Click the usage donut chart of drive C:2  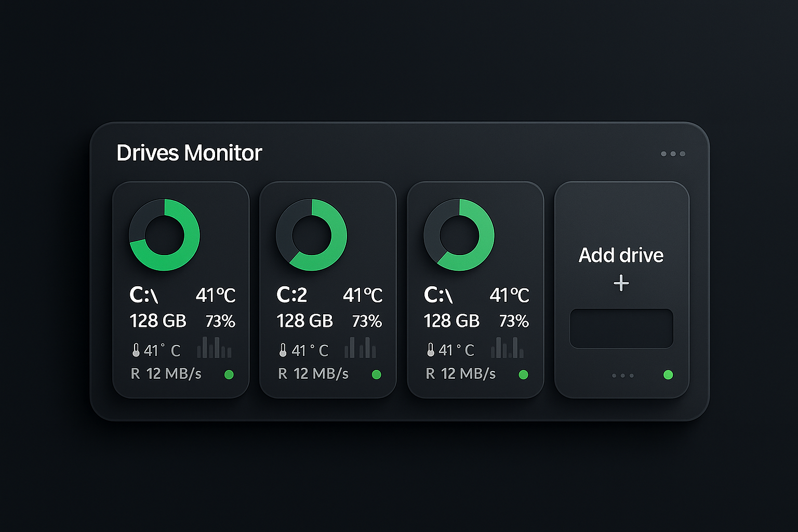click(311, 235)
